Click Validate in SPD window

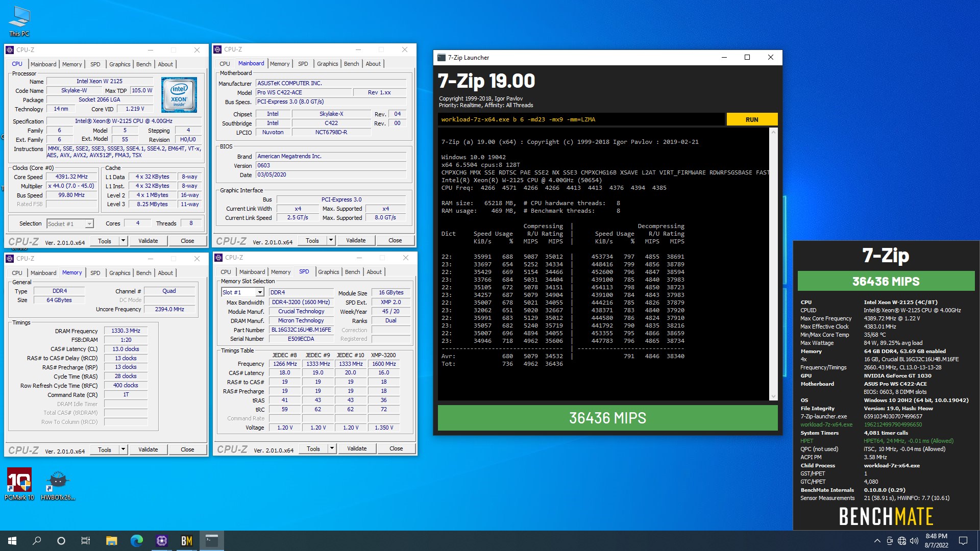pyautogui.click(x=357, y=448)
